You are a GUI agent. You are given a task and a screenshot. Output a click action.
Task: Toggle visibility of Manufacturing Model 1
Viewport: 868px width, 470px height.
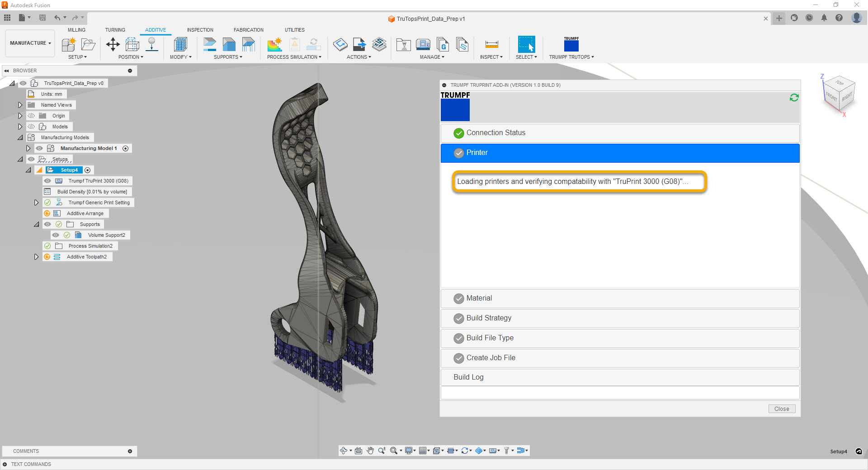pos(39,148)
